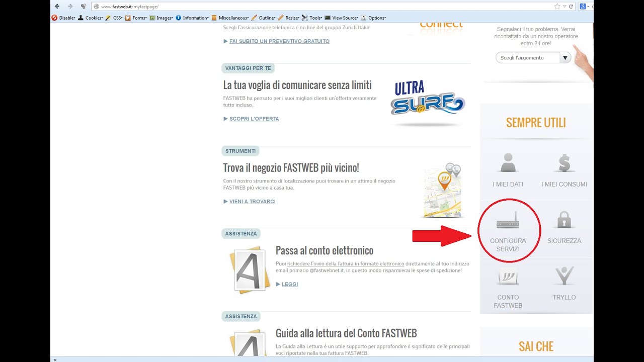Open the Images toolbar menu

coord(161,18)
